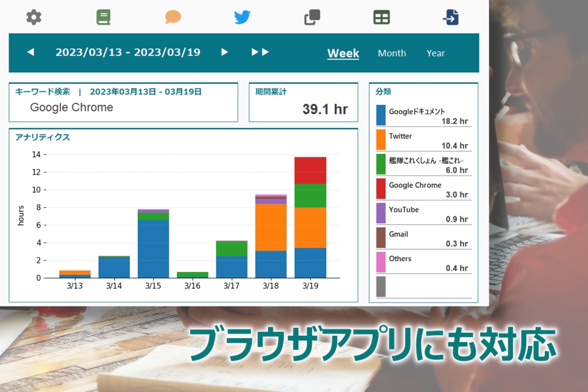Click the green segment of the 3/17 bar

232,249
